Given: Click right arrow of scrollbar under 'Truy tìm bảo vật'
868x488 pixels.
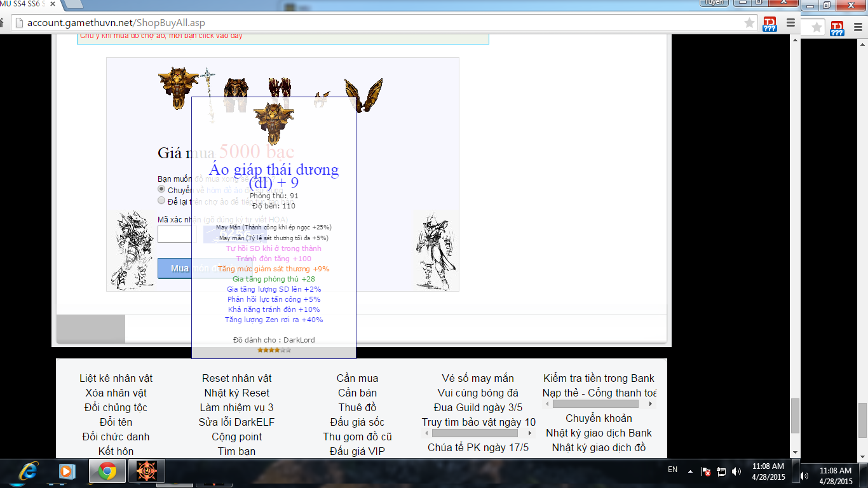Looking at the screenshot, I should tap(529, 433).
